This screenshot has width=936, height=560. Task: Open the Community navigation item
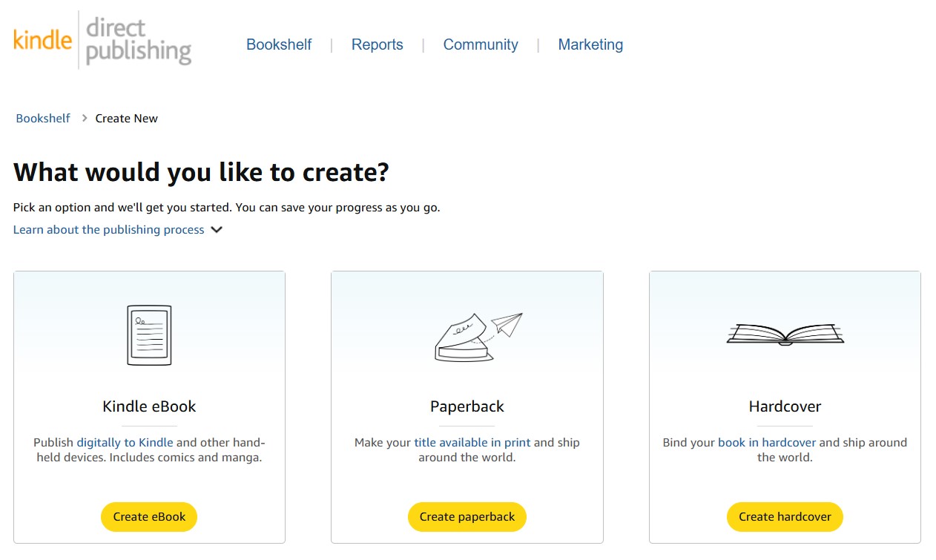[481, 45]
